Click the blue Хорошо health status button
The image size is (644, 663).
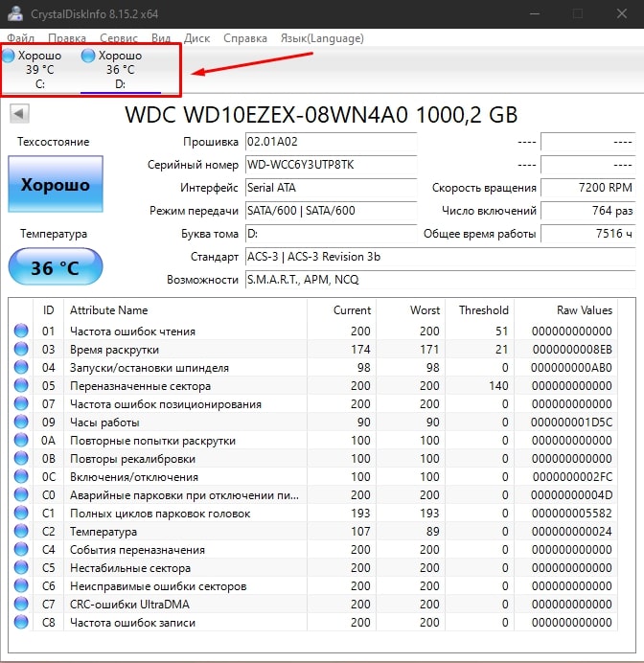56,184
